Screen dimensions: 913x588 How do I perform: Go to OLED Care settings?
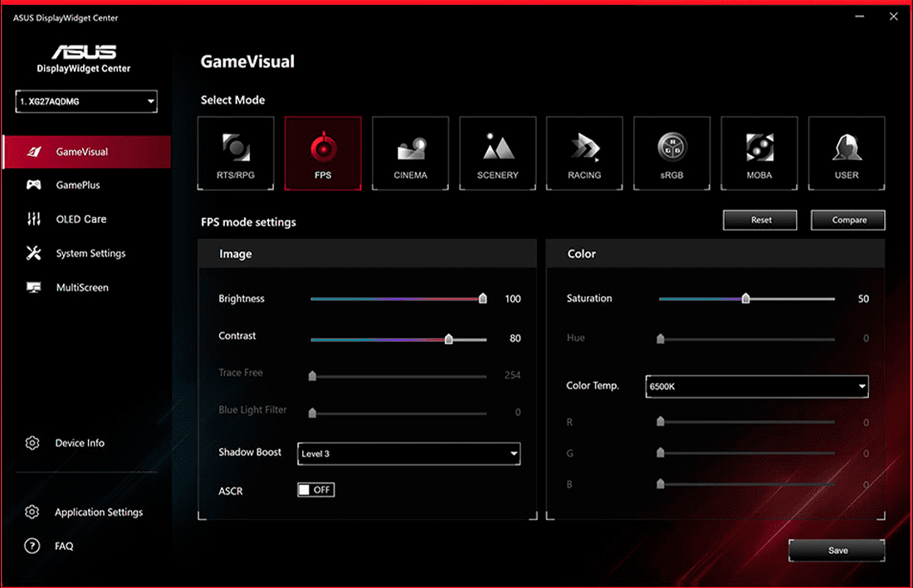[81, 219]
